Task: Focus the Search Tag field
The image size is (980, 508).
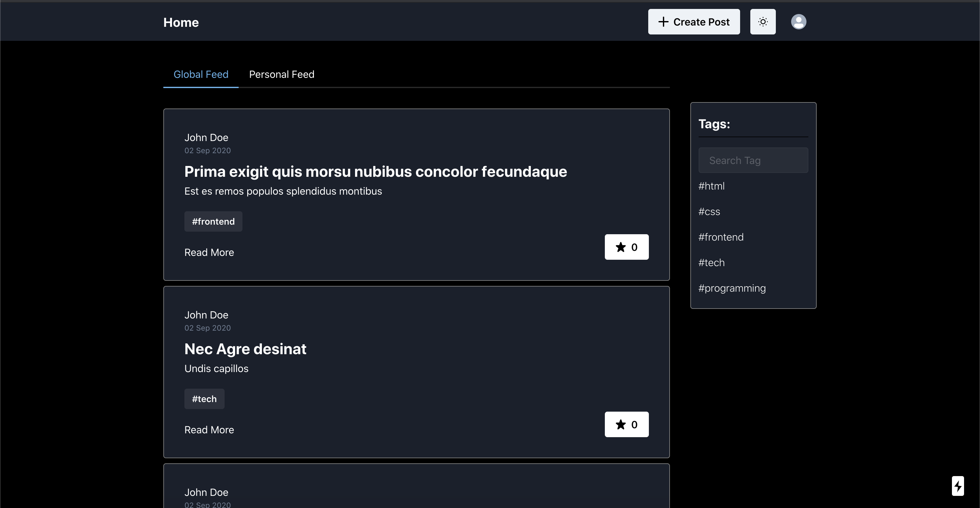Action: 753,160
